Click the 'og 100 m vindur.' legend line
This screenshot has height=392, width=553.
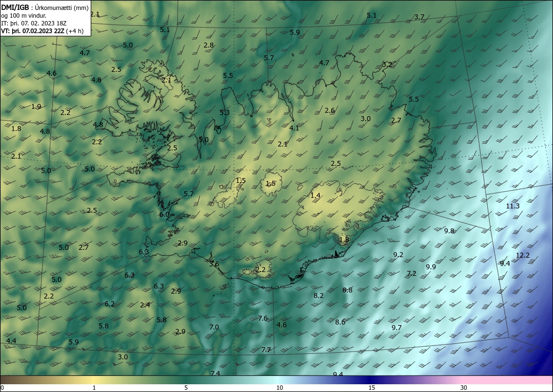[24, 15]
